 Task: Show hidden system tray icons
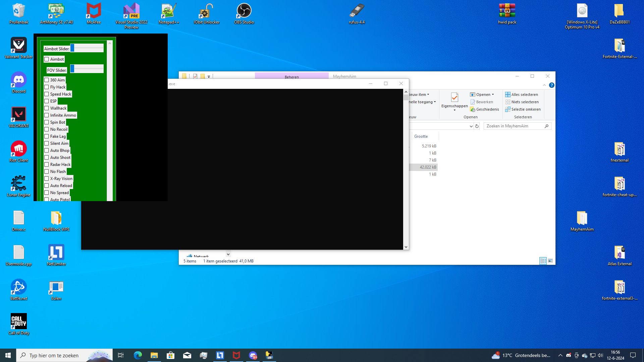[x=560, y=355]
